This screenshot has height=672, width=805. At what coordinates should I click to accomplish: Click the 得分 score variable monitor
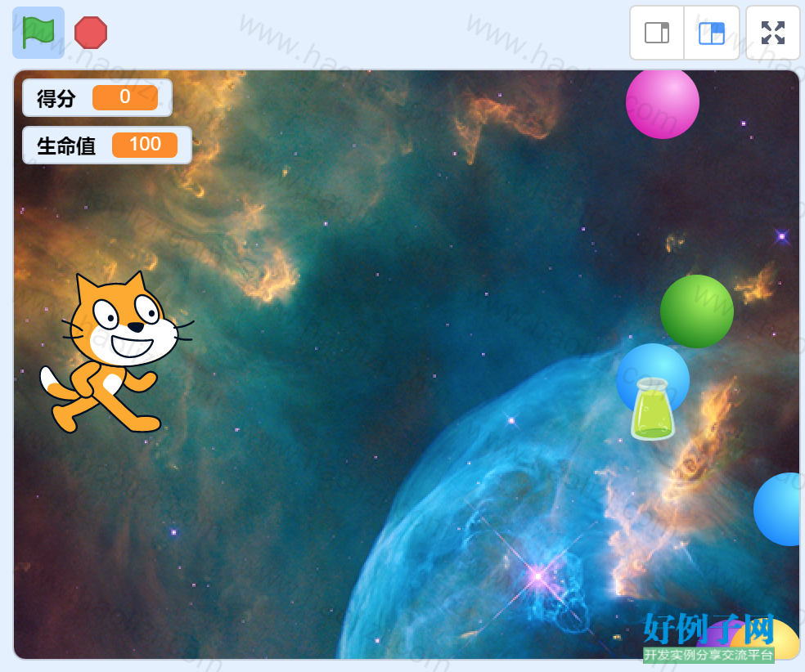click(97, 97)
